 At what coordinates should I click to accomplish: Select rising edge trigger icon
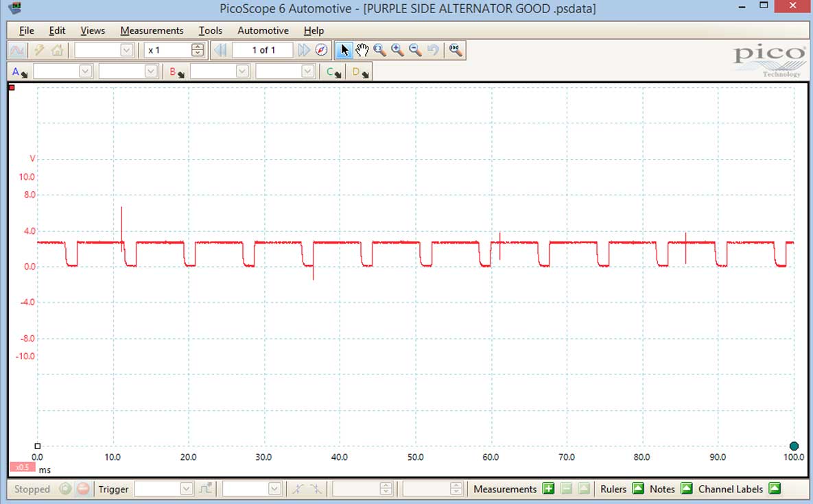298,488
